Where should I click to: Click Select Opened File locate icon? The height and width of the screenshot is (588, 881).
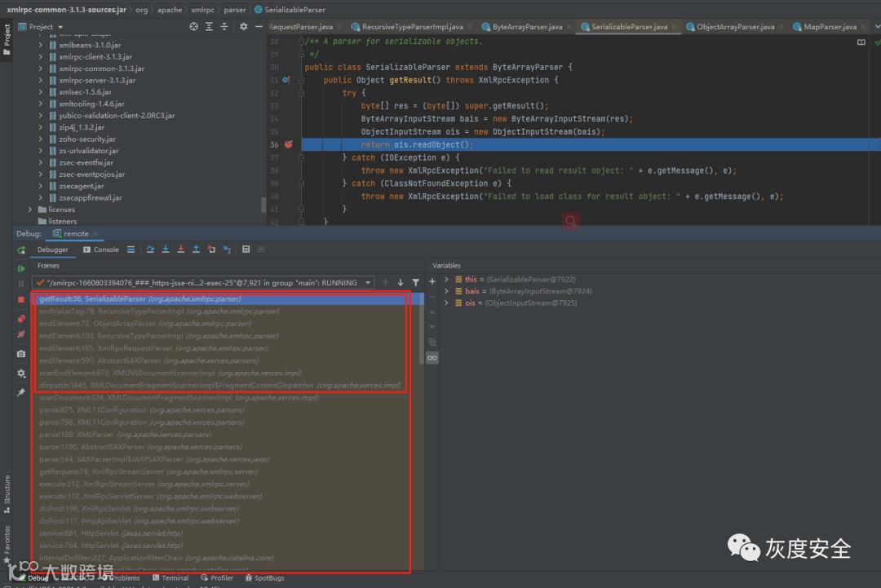coord(193,26)
